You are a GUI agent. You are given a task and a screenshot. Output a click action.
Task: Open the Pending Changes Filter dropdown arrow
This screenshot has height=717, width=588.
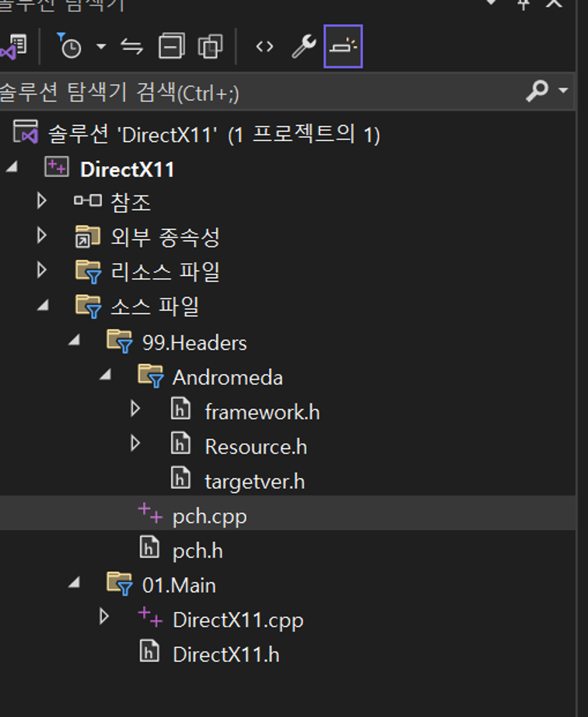point(101,46)
